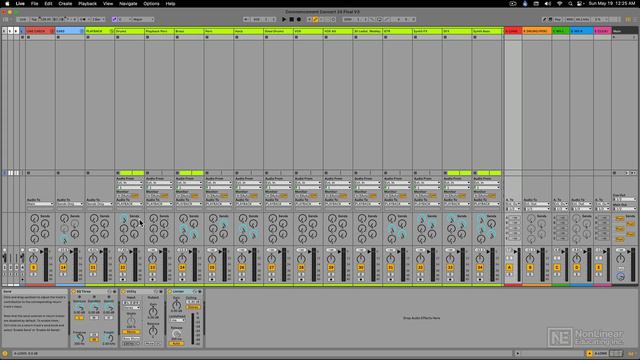Toggle track activator 9 on Live Coach
This screenshot has height=360, width=640.
(x=33, y=267)
